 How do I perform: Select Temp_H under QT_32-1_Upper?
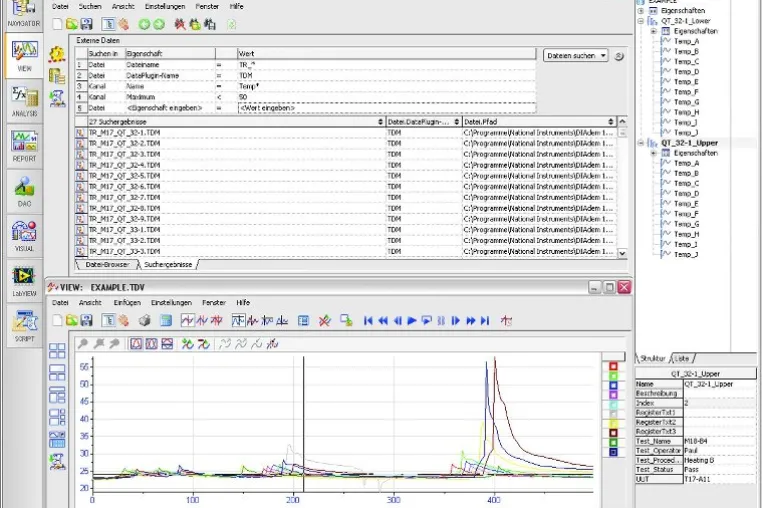[686, 234]
